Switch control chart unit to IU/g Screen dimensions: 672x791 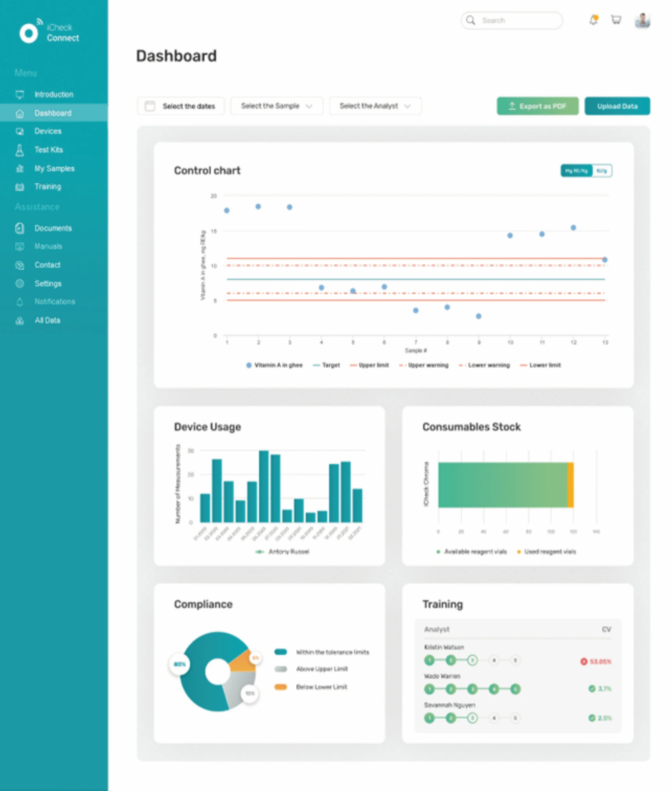click(601, 171)
